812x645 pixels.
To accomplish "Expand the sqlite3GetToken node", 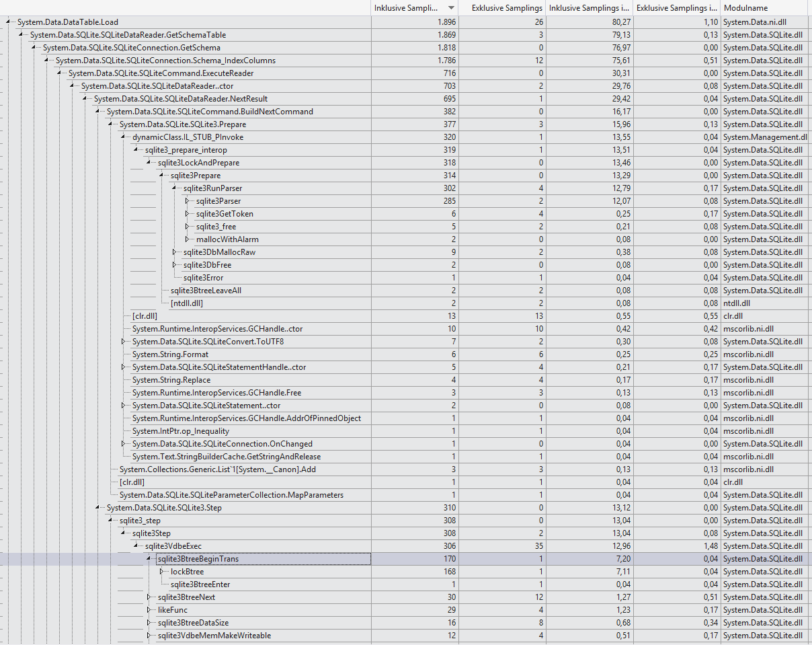I will [x=188, y=214].
